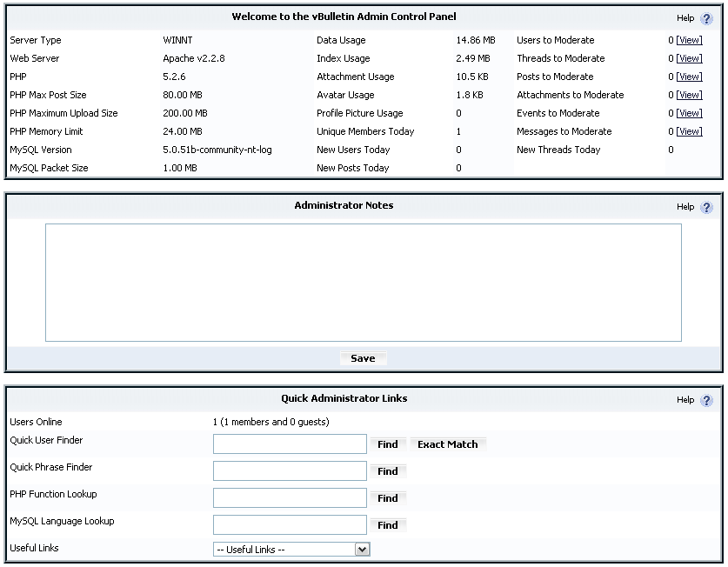Screen dimensions: 728x567
Task: Select the 14.86 MB data usage value
Action: point(476,40)
